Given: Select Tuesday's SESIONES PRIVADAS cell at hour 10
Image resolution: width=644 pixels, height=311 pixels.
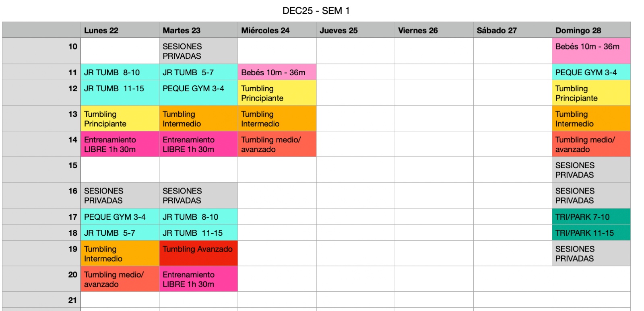Looking at the screenshot, I should (198, 51).
